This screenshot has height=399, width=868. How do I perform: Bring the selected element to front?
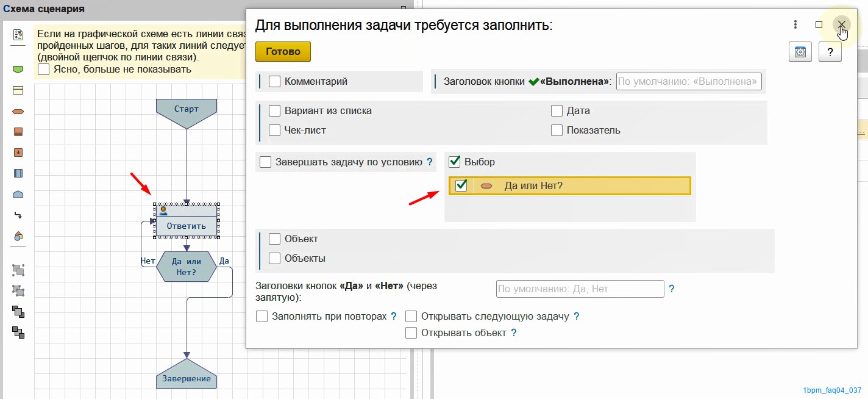18,312
